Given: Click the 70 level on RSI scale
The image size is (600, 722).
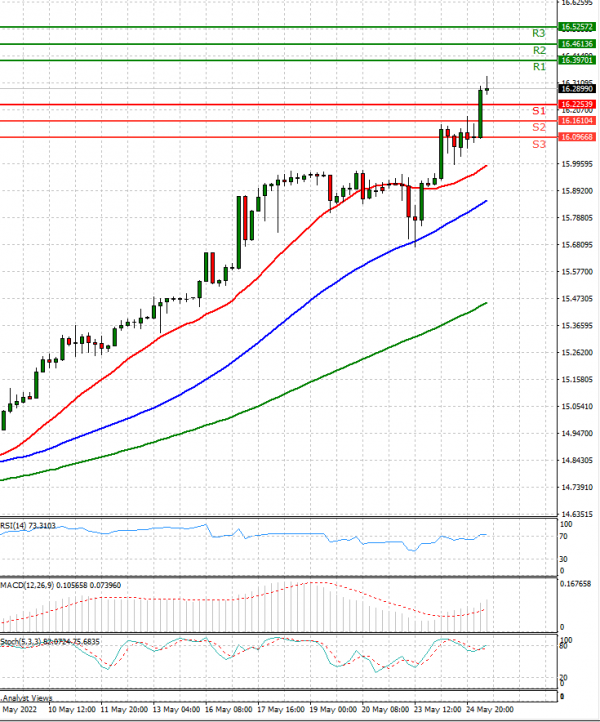Looking at the screenshot, I should [x=563, y=536].
